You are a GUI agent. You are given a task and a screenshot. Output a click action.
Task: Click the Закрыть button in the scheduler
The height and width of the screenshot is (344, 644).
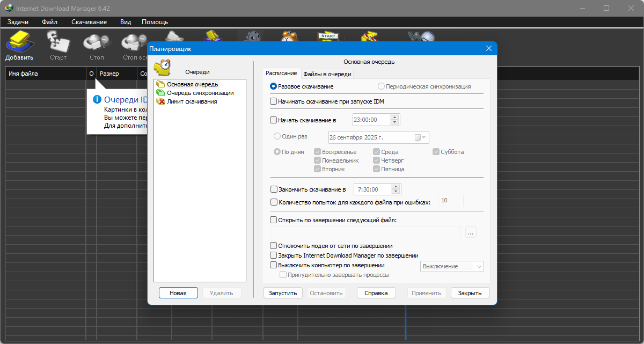click(470, 293)
